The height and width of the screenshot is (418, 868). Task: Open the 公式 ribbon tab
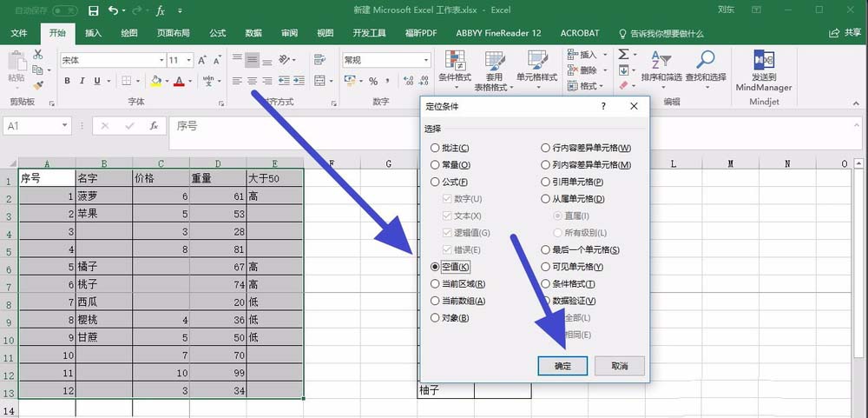(218, 33)
